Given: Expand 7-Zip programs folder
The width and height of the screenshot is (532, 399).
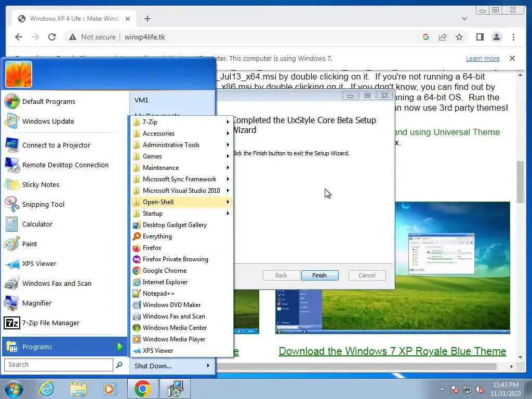Looking at the screenshot, I should (181, 122).
